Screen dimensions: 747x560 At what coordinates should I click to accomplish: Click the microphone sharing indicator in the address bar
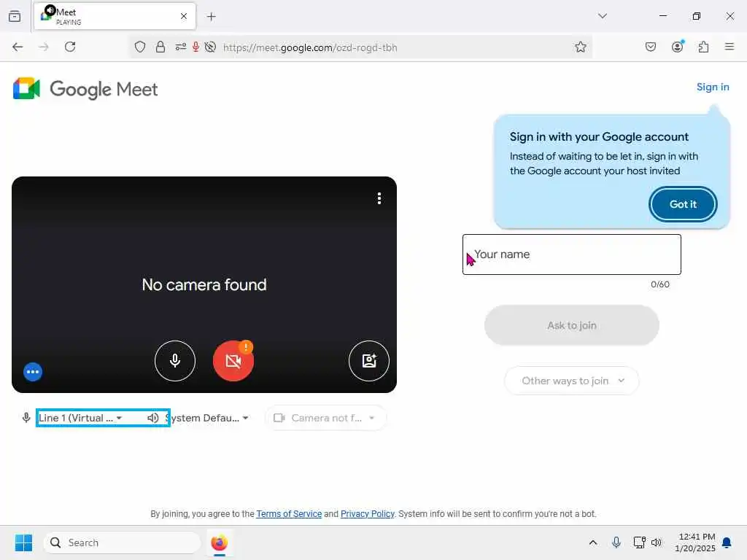pyautogui.click(x=196, y=47)
